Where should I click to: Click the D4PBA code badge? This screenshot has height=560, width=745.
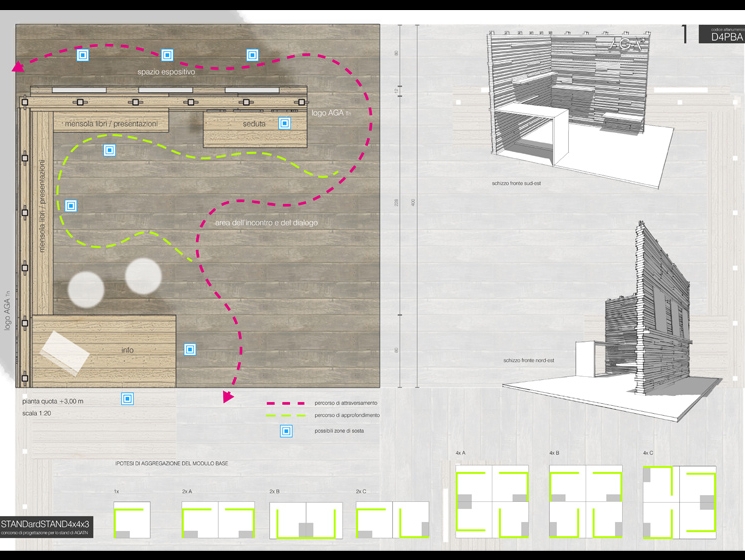pyautogui.click(x=720, y=35)
